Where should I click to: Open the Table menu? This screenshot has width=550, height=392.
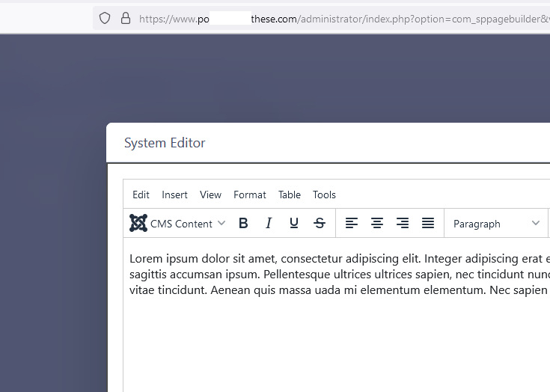pos(289,195)
